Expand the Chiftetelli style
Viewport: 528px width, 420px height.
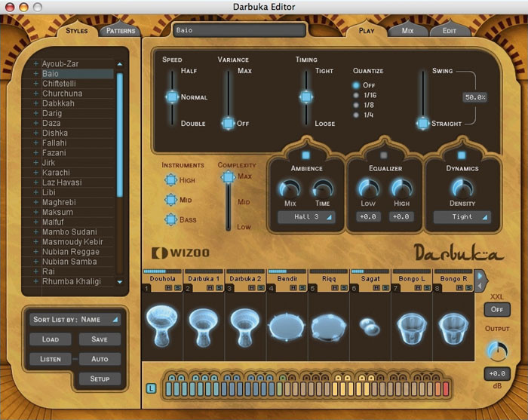point(35,84)
